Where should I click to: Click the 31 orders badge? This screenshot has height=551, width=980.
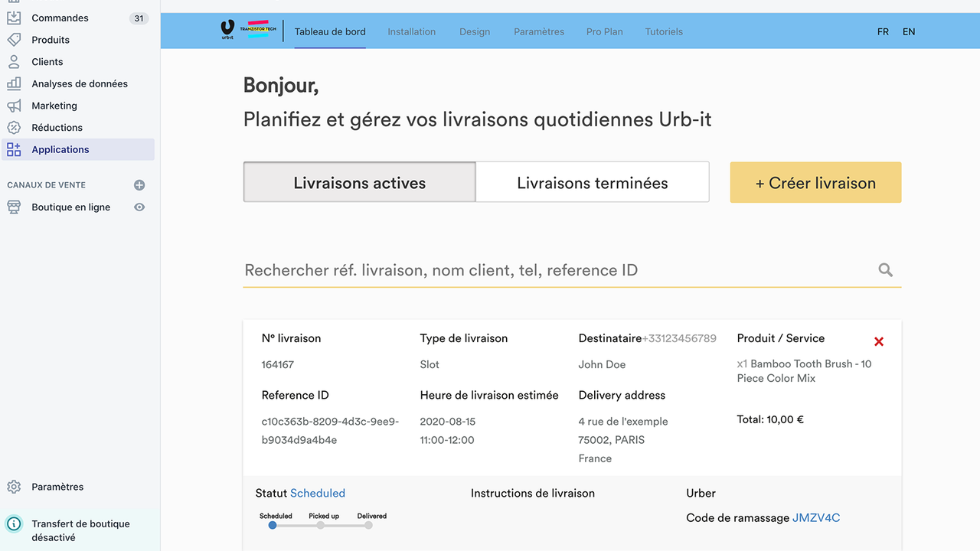click(139, 18)
